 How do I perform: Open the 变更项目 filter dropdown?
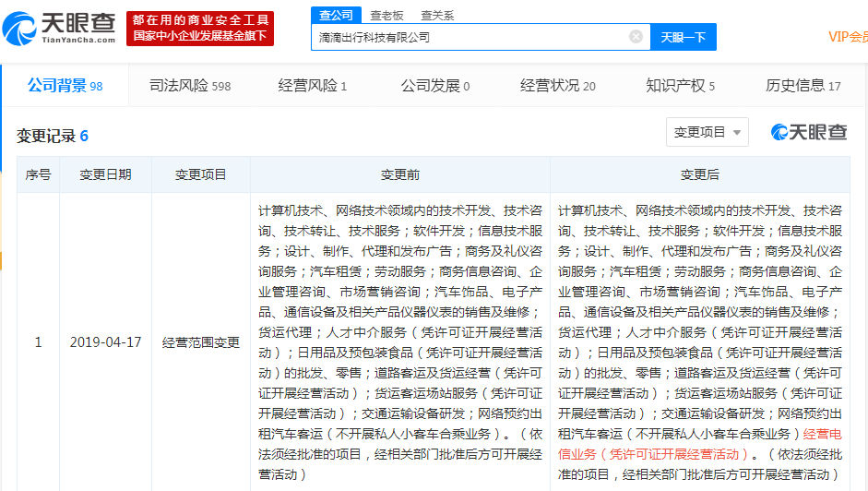click(707, 132)
